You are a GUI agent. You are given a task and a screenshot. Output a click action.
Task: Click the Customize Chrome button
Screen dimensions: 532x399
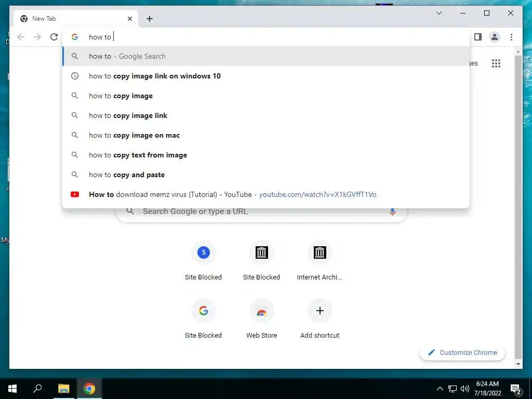point(462,353)
